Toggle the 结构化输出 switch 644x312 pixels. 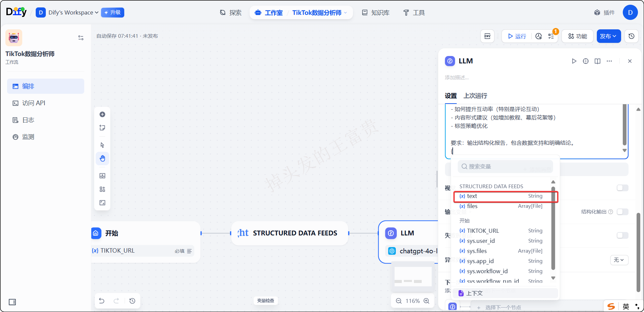(x=622, y=212)
